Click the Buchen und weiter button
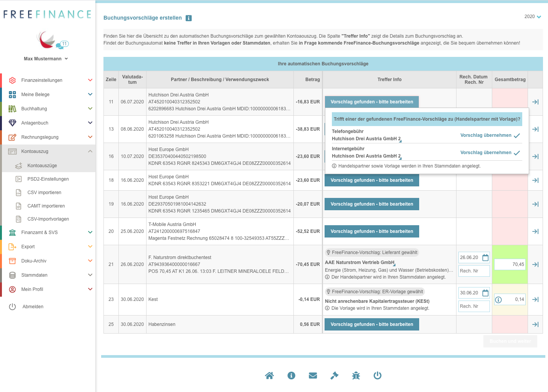 tap(510, 341)
